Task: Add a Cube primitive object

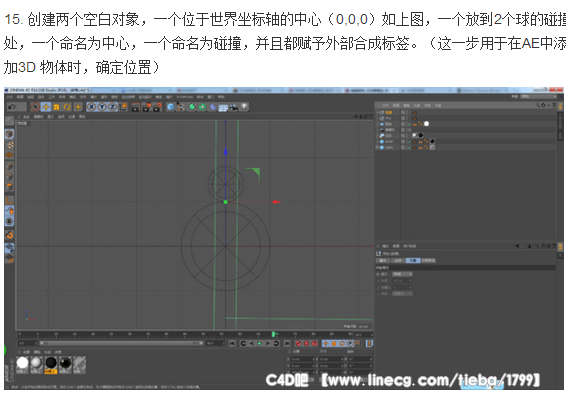Action: [170, 107]
